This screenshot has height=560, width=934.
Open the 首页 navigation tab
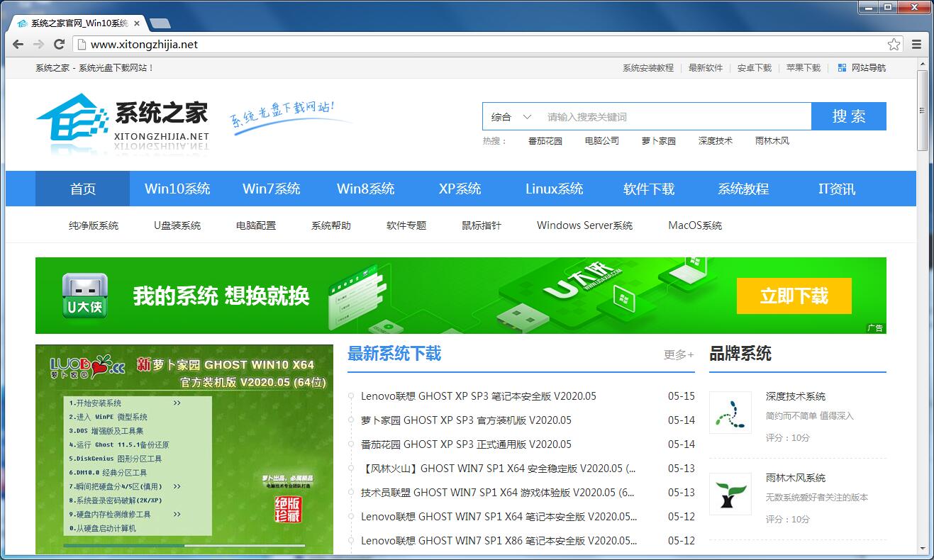pyautogui.click(x=83, y=189)
